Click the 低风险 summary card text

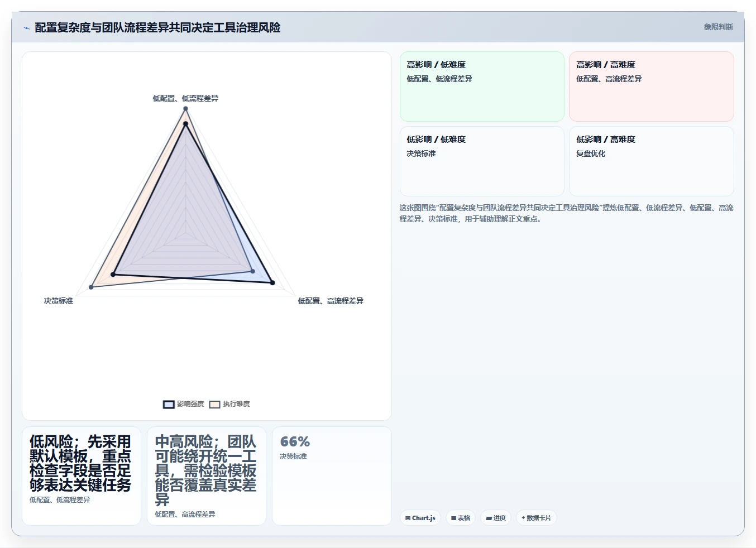(x=80, y=463)
